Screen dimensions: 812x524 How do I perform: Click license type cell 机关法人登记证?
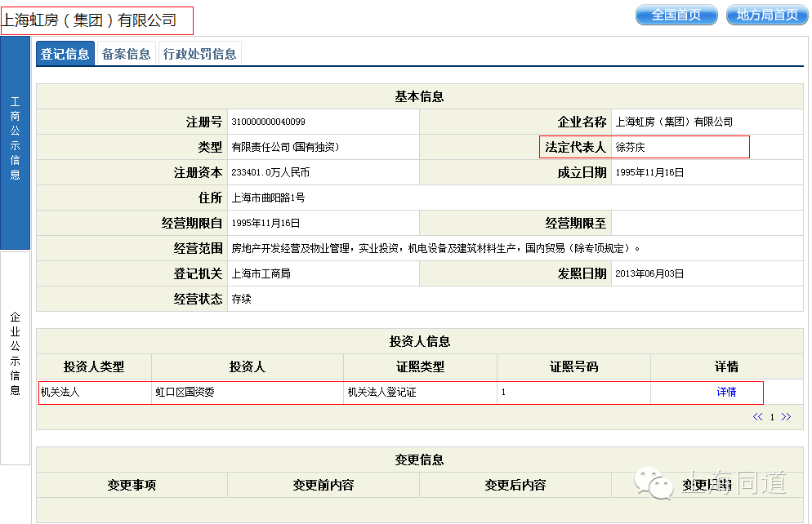click(x=381, y=392)
